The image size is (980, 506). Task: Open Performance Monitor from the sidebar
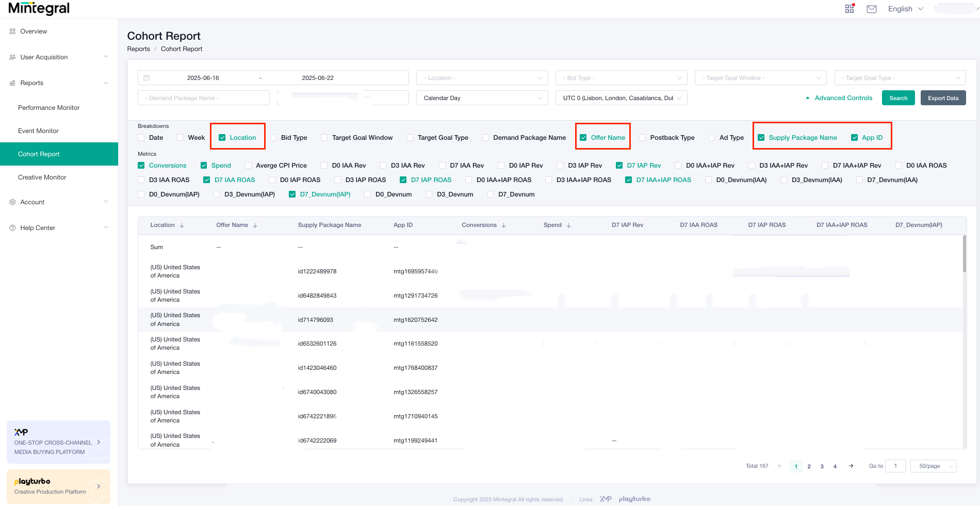48,107
